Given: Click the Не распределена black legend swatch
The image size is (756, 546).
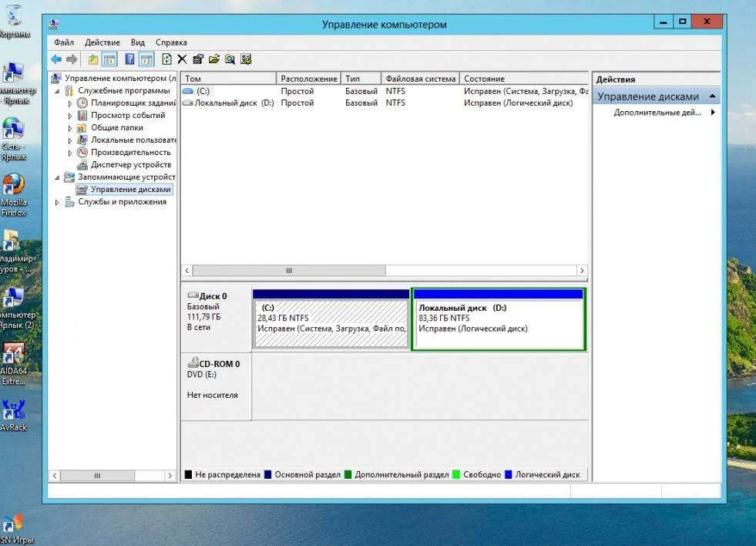Looking at the screenshot, I should (x=189, y=474).
